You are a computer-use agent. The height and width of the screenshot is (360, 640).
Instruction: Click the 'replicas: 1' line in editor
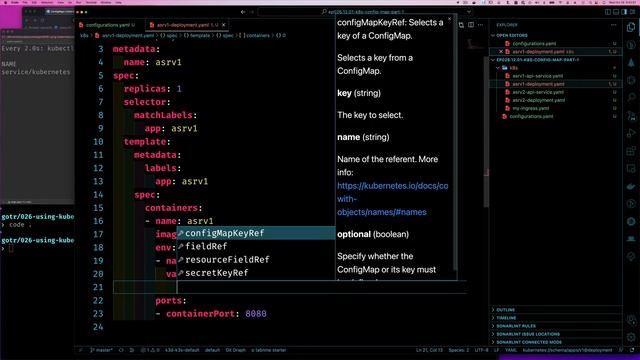(x=152, y=89)
